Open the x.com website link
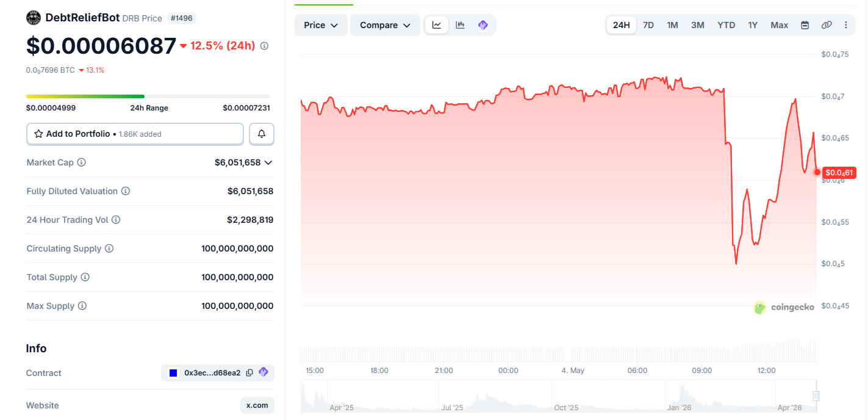868x420 pixels. click(257, 405)
